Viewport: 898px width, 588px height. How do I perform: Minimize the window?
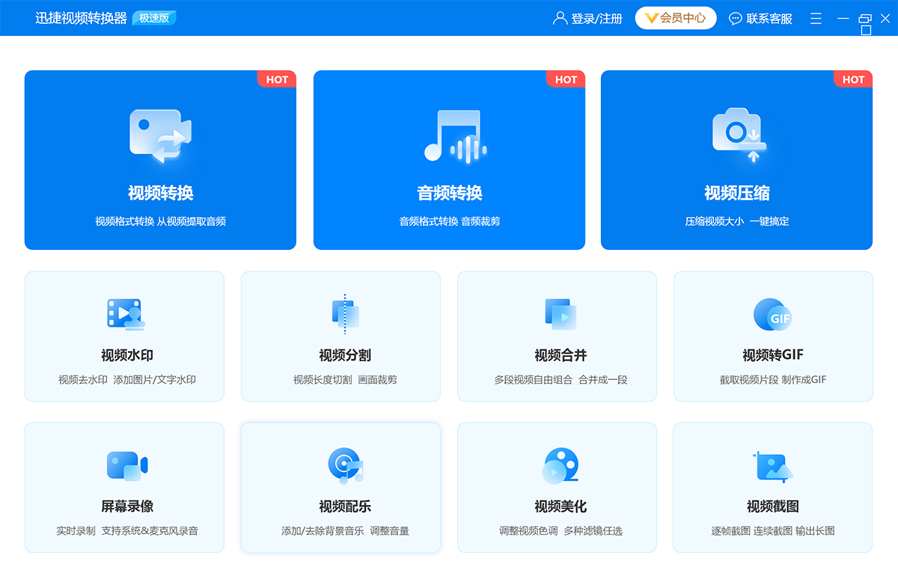coord(843,19)
